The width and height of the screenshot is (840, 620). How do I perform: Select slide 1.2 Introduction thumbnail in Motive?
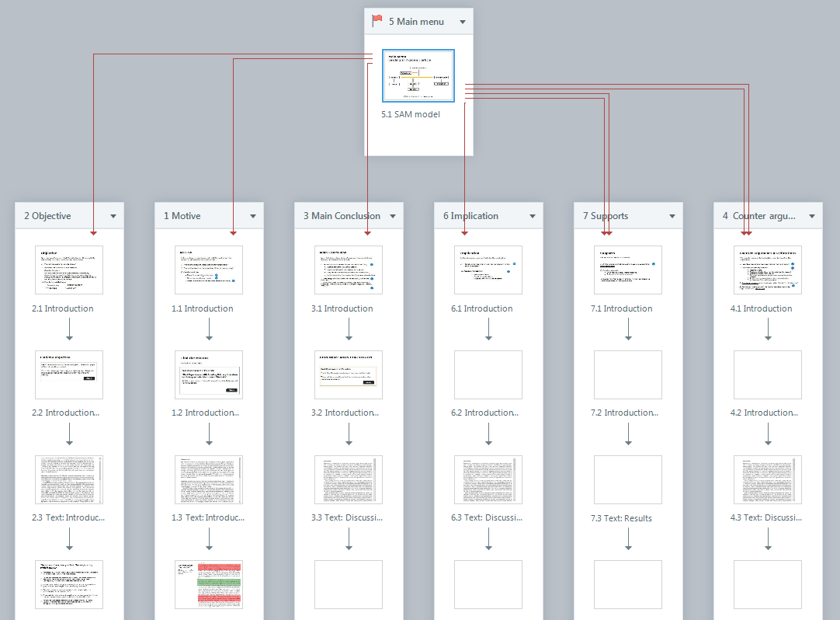[209, 374]
